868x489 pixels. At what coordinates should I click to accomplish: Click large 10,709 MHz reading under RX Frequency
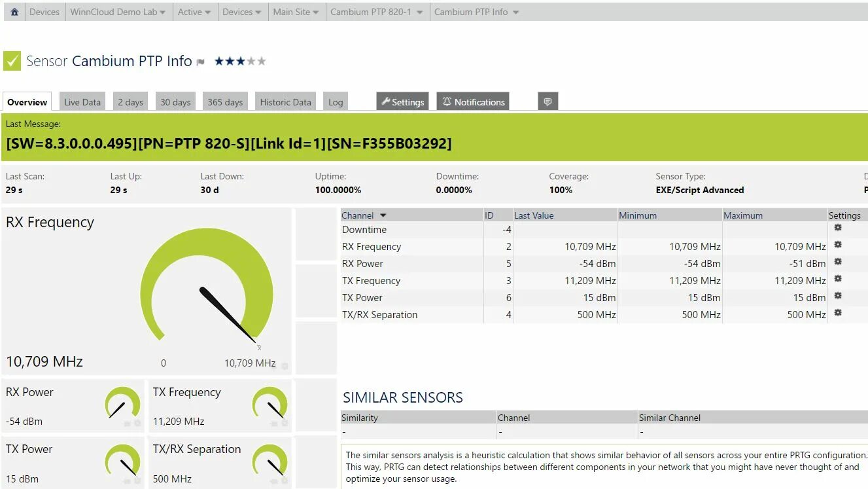44,361
